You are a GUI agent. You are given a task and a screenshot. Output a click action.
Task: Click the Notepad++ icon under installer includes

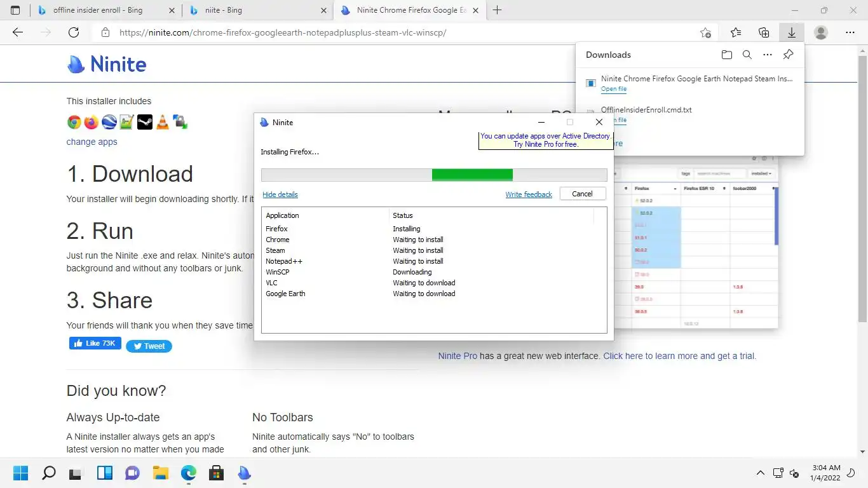(x=126, y=122)
